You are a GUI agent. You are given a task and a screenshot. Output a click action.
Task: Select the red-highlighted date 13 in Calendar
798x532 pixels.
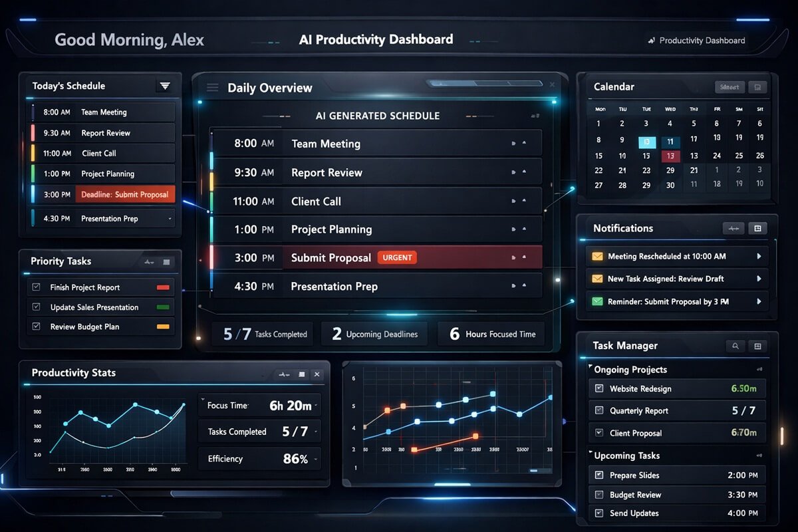pyautogui.click(x=670, y=156)
